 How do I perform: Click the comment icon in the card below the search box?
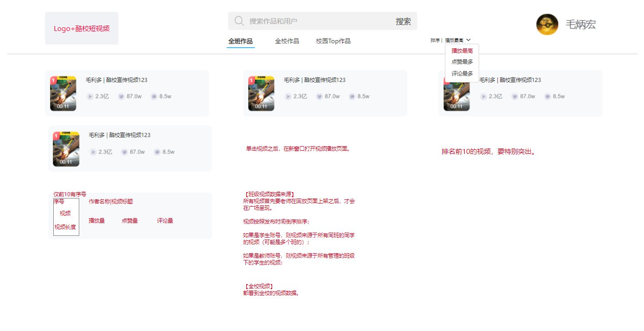(352, 97)
